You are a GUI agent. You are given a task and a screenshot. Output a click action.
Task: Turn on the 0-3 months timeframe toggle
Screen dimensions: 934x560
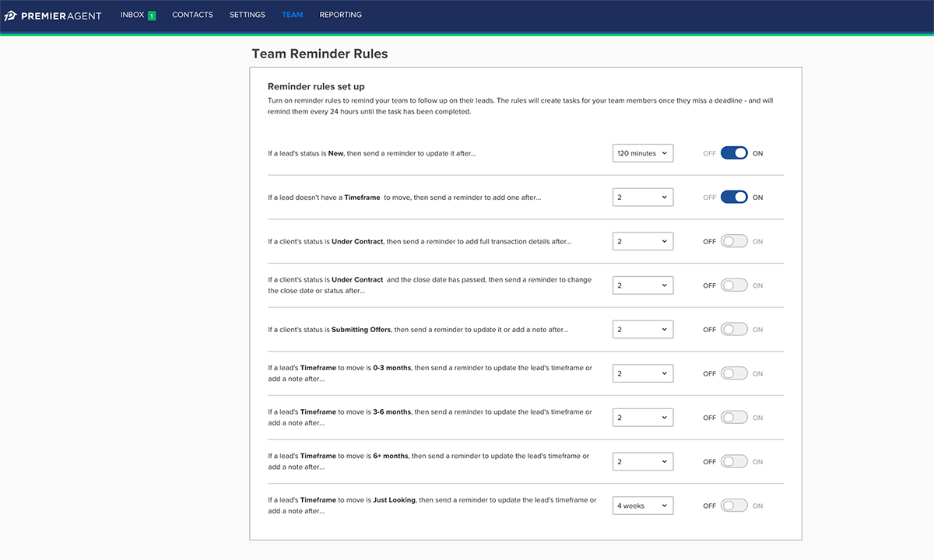coord(734,374)
